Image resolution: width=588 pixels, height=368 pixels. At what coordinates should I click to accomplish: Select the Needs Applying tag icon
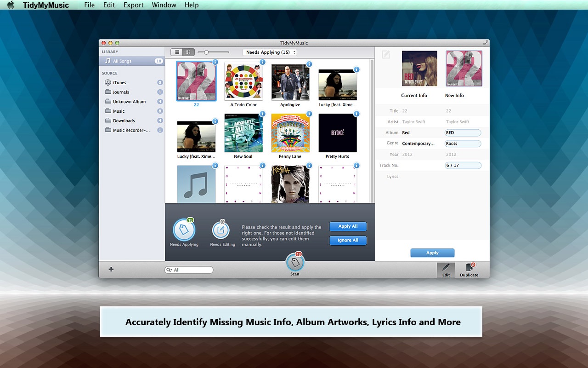pyautogui.click(x=184, y=230)
